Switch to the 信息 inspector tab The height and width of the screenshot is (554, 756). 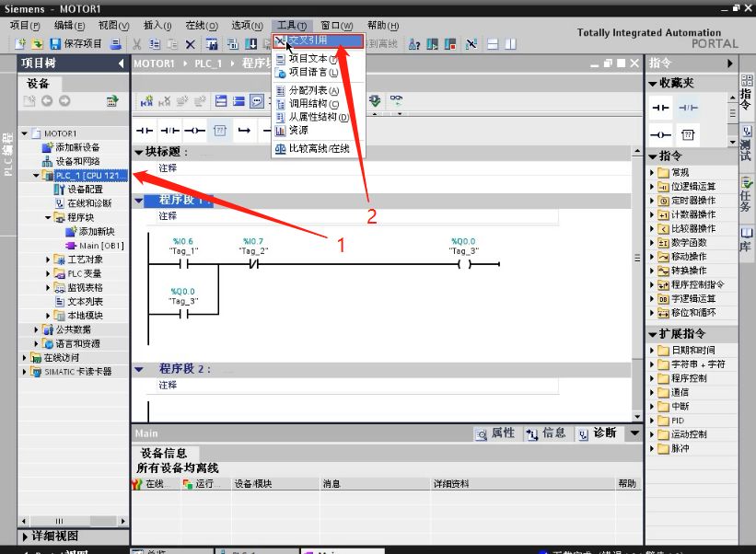click(546, 433)
